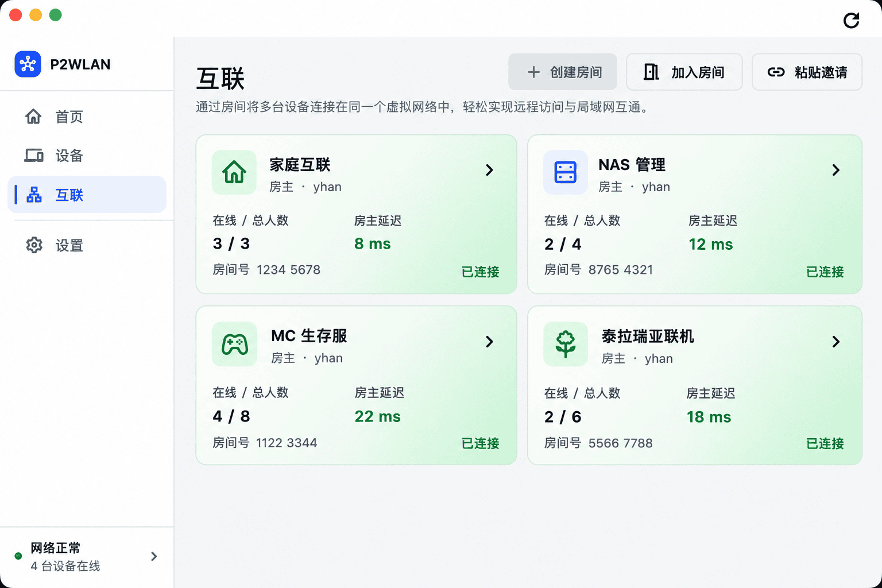Select the 互联 sidebar item
This screenshot has width=882, height=588.
point(87,195)
